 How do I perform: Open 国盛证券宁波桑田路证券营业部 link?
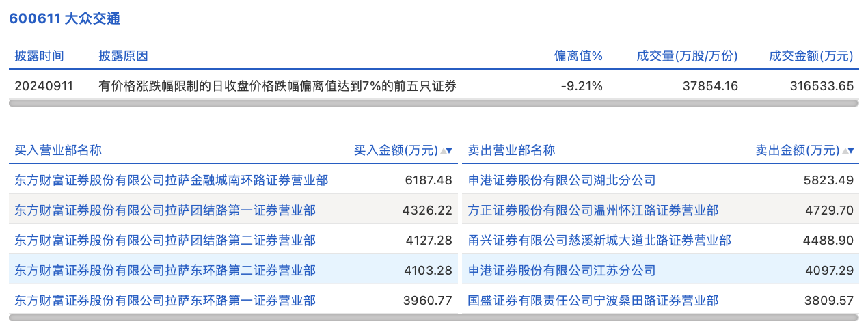click(593, 300)
